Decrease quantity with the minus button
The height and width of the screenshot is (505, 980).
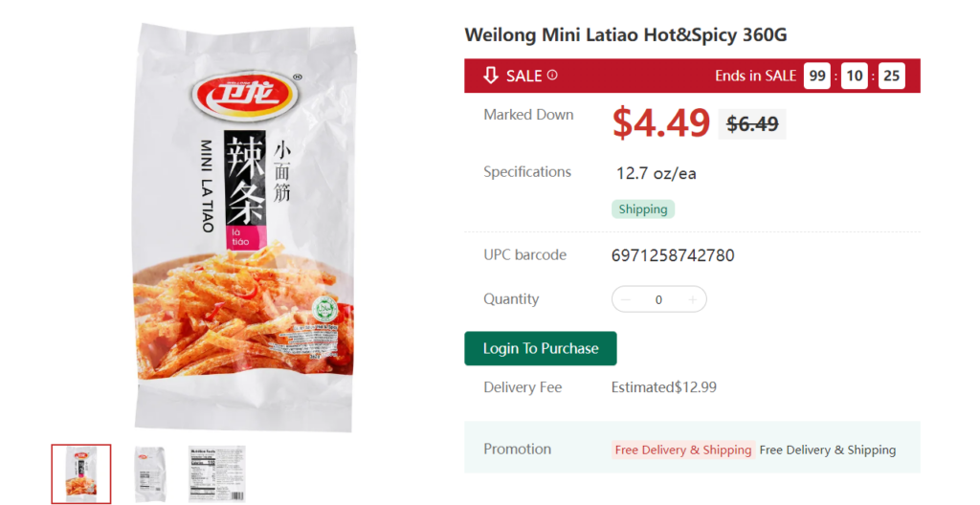click(x=626, y=299)
